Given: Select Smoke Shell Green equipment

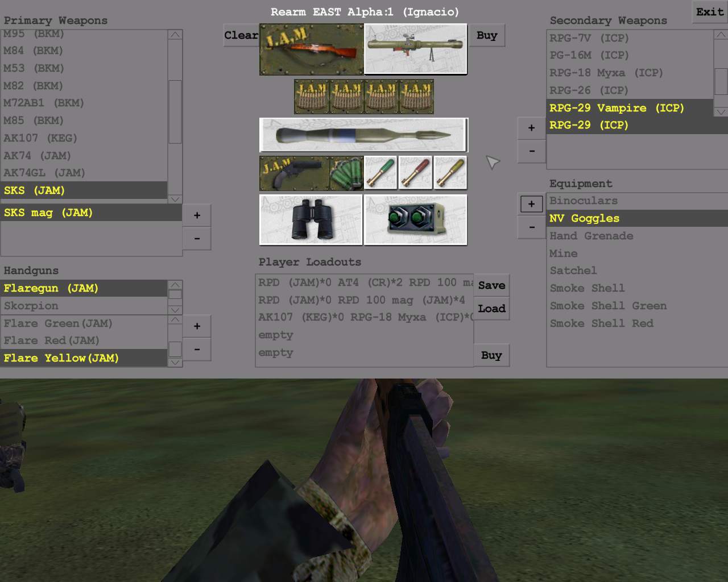Looking at the screenshot, I should click(637, 306).
